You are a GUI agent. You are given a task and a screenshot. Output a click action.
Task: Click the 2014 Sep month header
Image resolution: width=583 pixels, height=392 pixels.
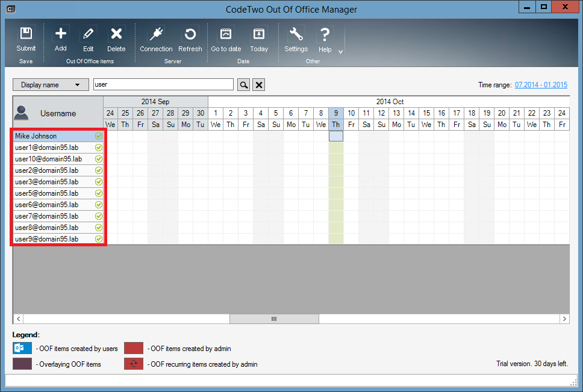pos(155,102)
